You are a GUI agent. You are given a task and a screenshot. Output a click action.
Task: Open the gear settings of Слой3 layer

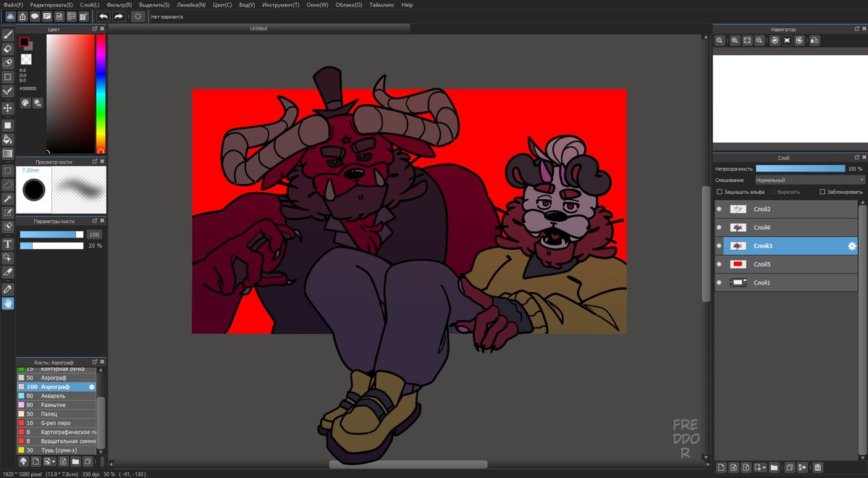[852, 246]
